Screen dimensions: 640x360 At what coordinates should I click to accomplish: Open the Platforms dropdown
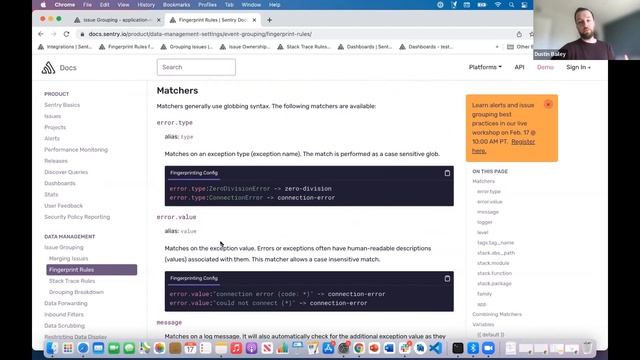point(485,67)
